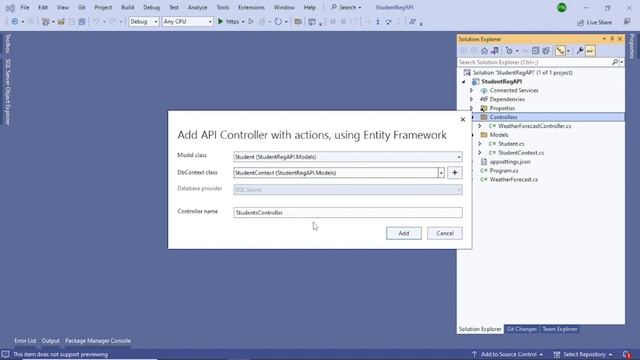Click the plus button to add DbContext

click(455, 173)
